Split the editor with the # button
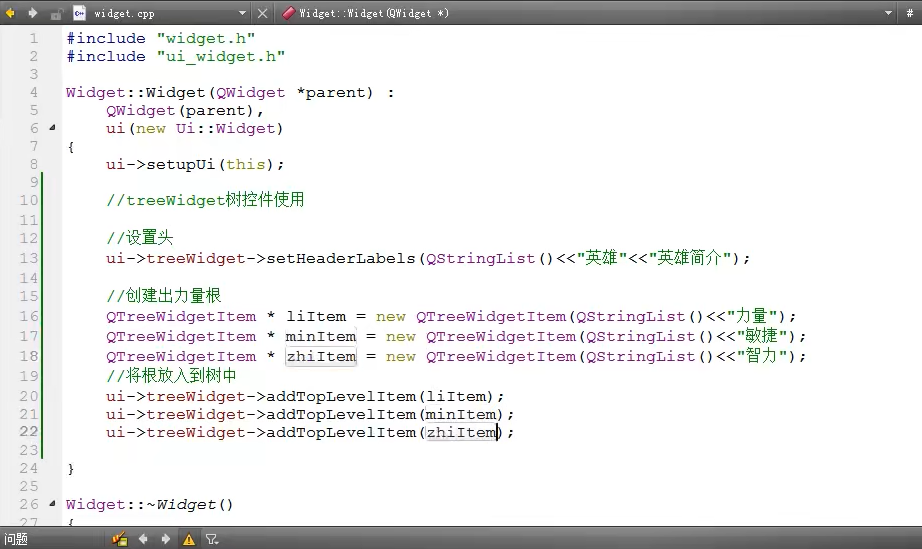 (910, 13)
